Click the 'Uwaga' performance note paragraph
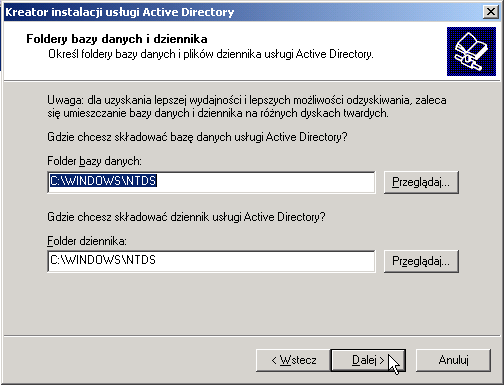The image size is (504, 385). tap(247, 106)
